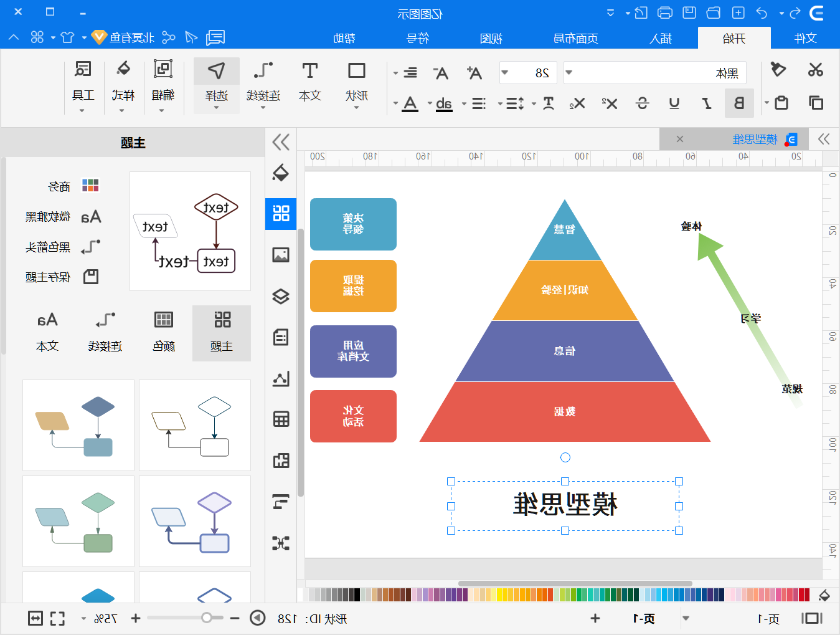Open the font color dropdown arrow
This screenshot has width=840, height=635.
click(395, 103)
